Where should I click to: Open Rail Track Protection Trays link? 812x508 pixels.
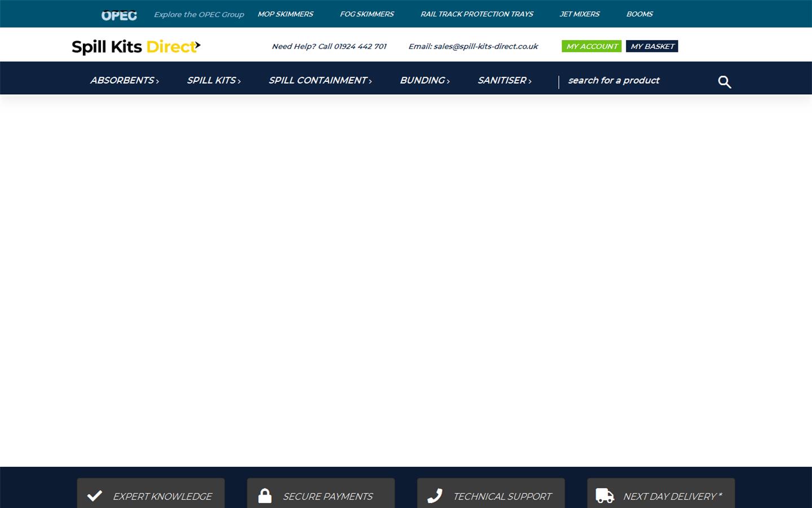(476, 14)
